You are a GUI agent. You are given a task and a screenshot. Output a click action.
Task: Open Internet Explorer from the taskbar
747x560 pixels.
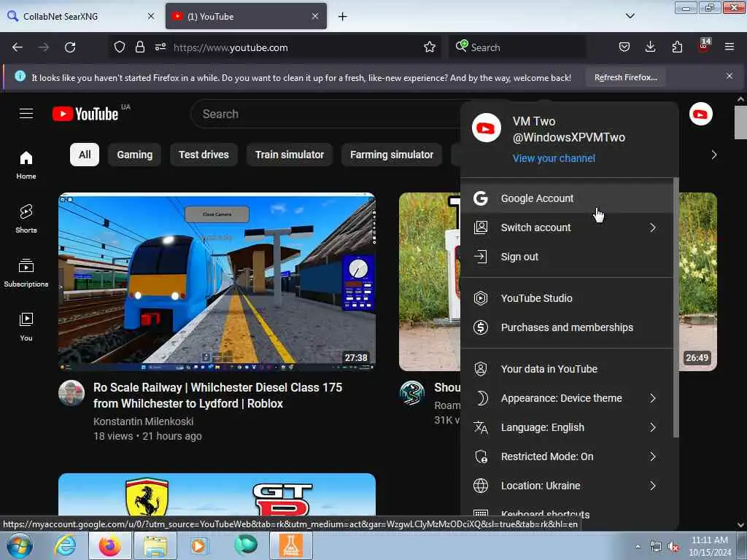point(65,545)
